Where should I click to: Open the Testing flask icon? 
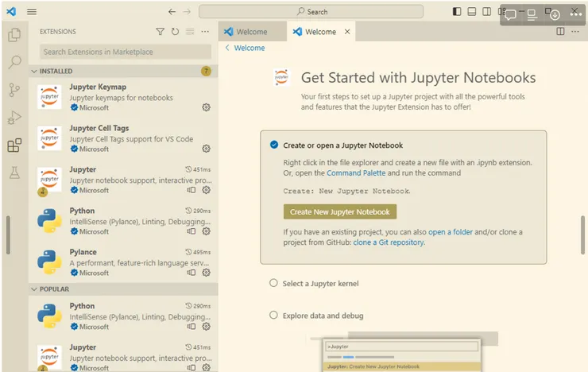tap(14, 172)
